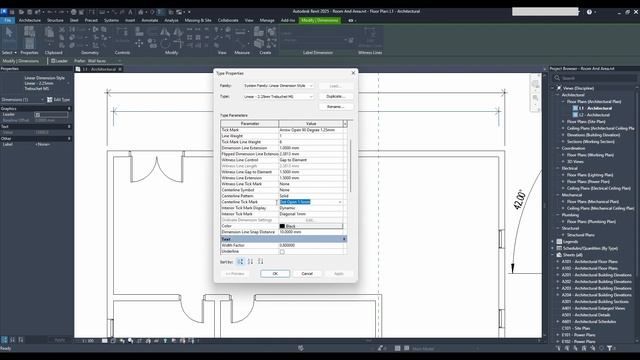
Task: Open the Architecture ribbon tab
Action: pos(30,20)
